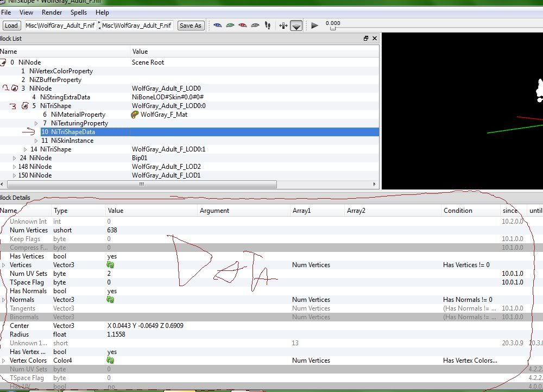Click the red eye view icon
543x392 pixels.
tap(243, 26)
